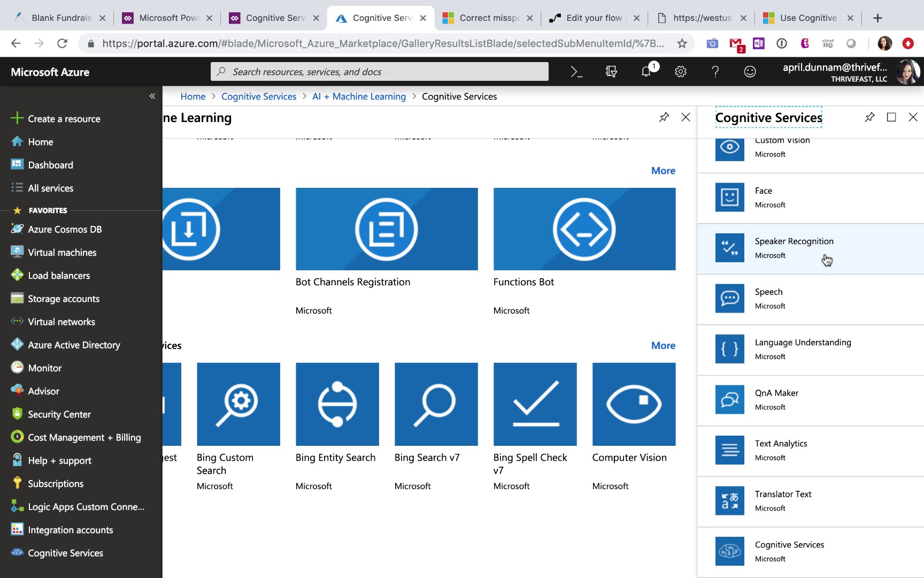Open Bing Custom Search tile
This screenshot has height=578, width=924.
[x=238, y=427]
